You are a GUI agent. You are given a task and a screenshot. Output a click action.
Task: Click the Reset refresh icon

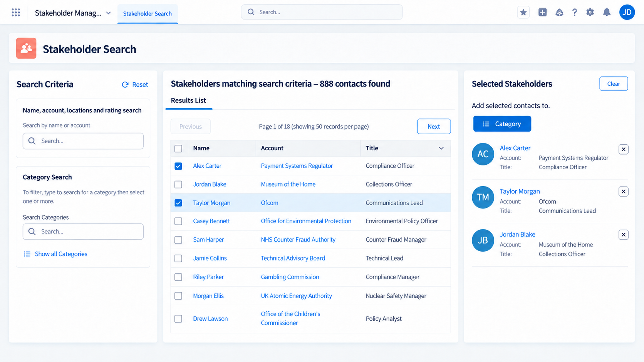pos(125,85)
